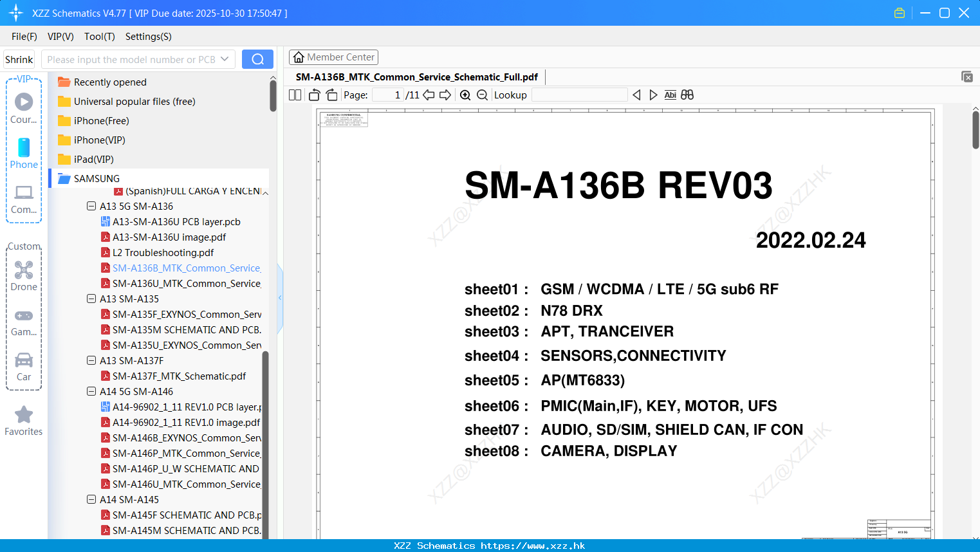
Task: Open SM-A137F_MTK_Schematic.pdf
Action: (x=173, y=376)
